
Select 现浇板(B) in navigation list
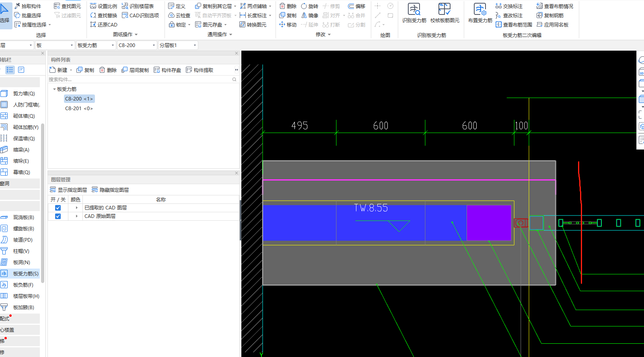coord(20,217)
